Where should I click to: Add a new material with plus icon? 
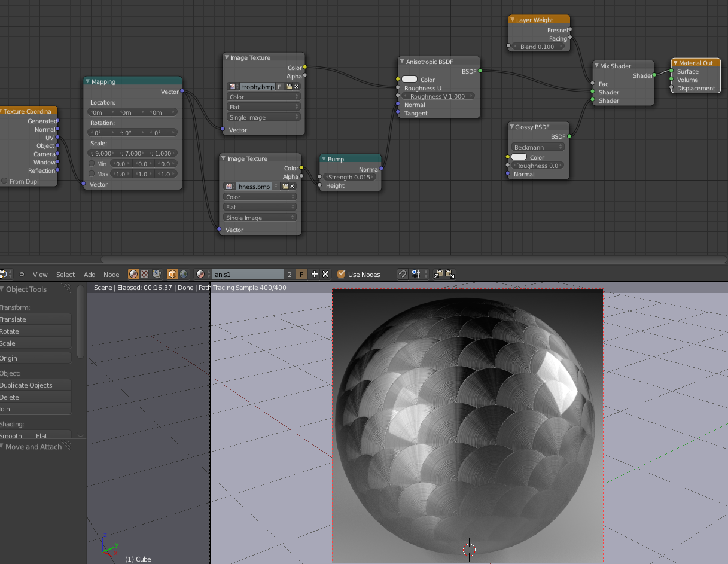click(315, 274)
